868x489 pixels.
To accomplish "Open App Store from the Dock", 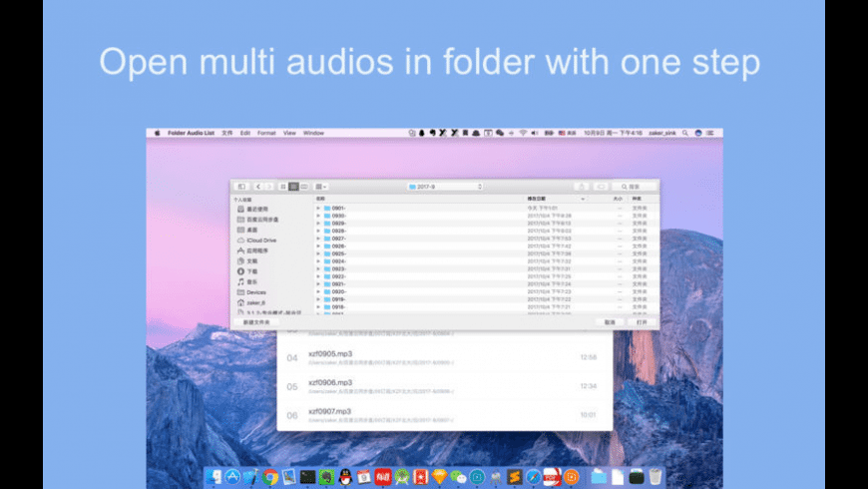I will [x=232, y=477].
